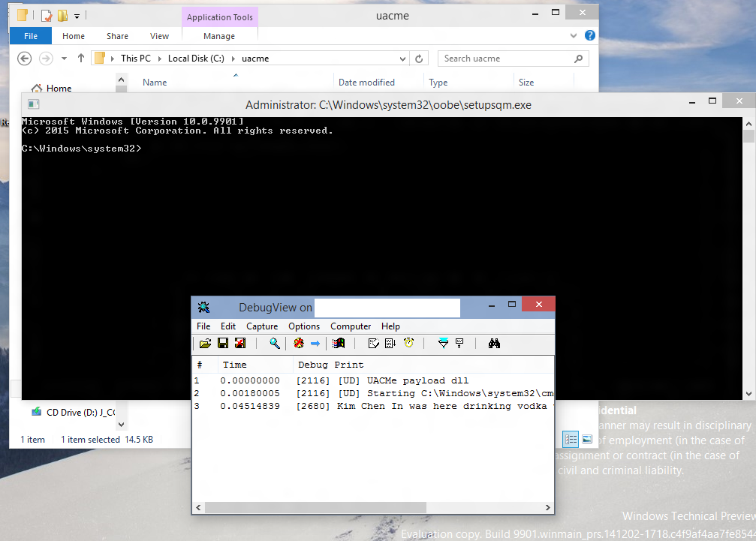Screen dimensions: 756x541
Task: Click the magnifying glass Capture icon in DebugView
Action: coord(276,344)
